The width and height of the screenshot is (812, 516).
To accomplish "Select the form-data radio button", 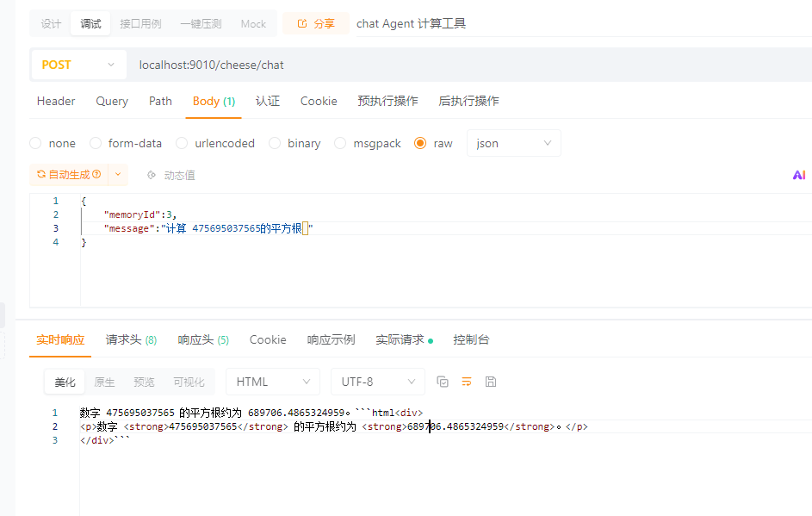I will [96, 143].
